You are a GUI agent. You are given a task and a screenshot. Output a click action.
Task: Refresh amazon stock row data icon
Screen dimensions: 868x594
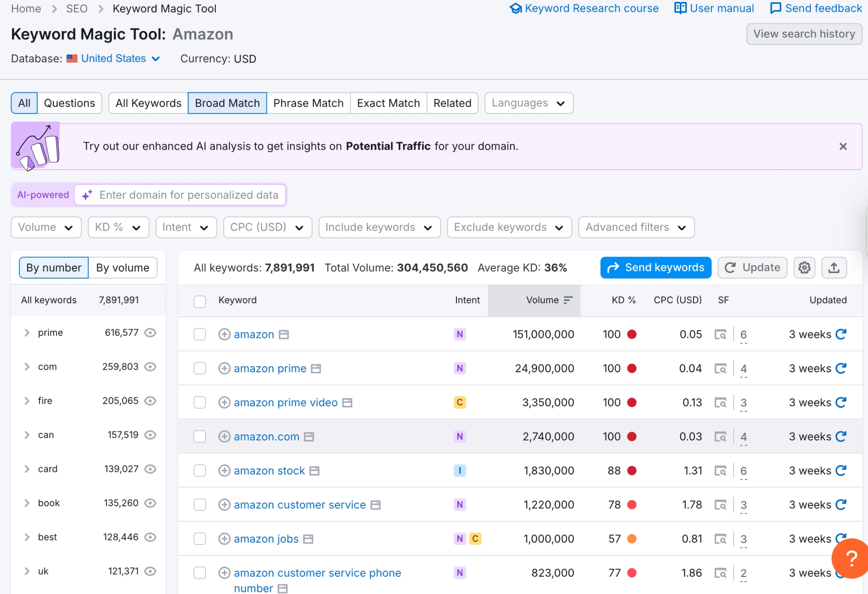(x=841, y=470)
